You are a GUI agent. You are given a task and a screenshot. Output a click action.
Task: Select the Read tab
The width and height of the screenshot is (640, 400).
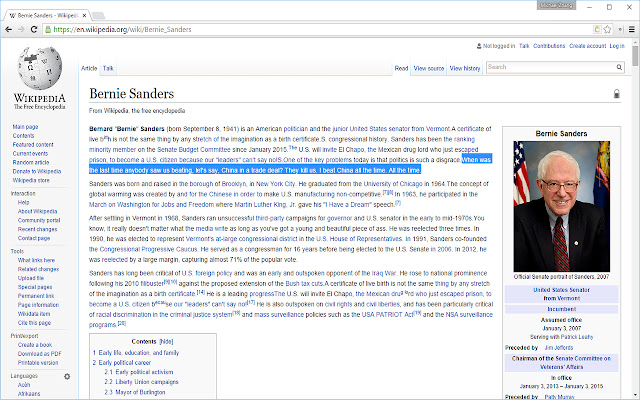(401, 68)
